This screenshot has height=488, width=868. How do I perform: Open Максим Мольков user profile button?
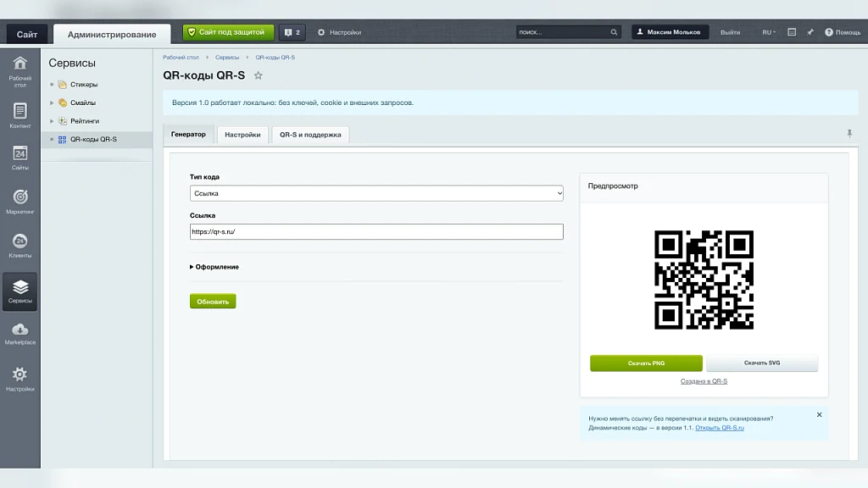click(x=670, y=32)
